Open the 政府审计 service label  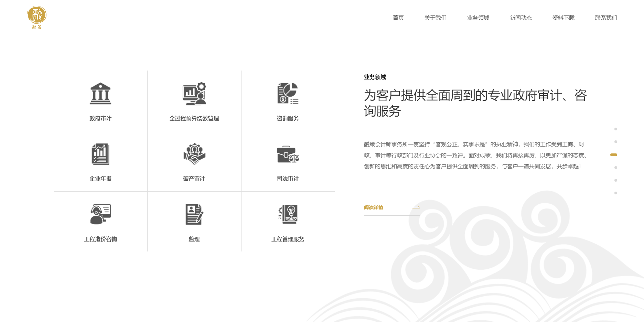coord(100,118)
